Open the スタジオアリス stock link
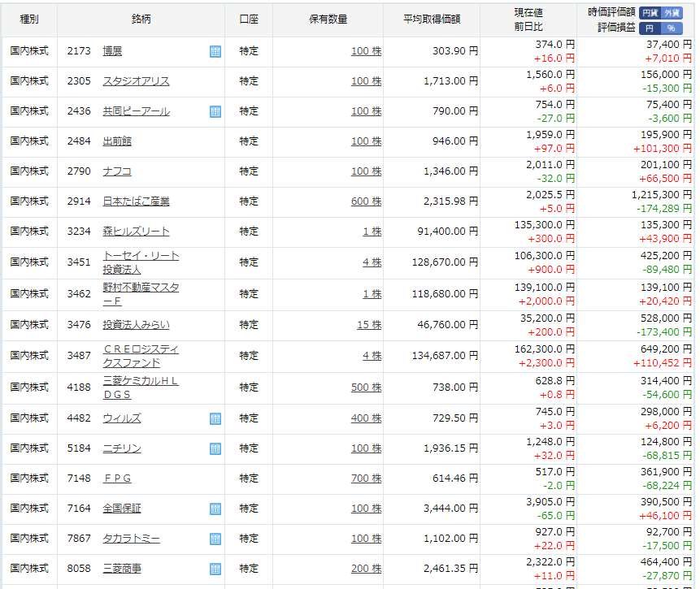 136,81
